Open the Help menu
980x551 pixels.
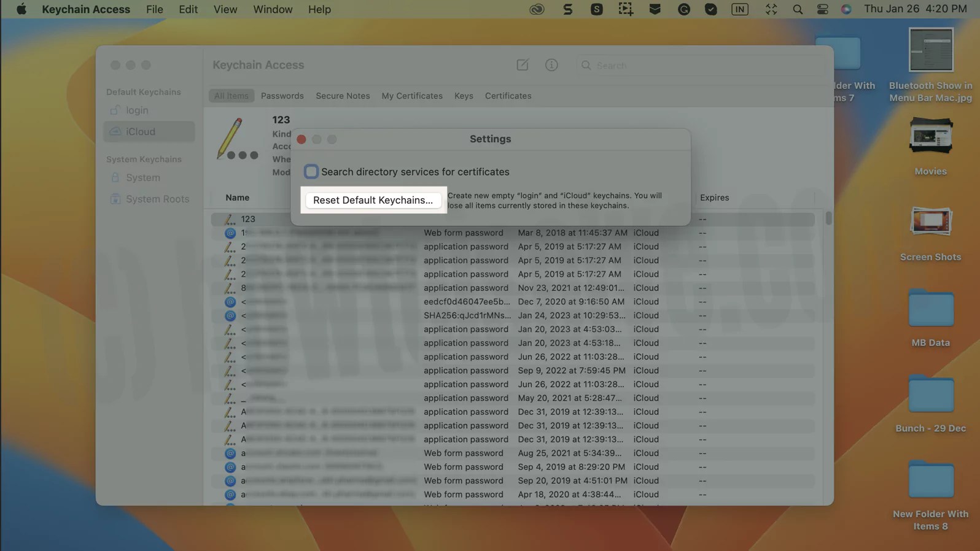[319, 9]
